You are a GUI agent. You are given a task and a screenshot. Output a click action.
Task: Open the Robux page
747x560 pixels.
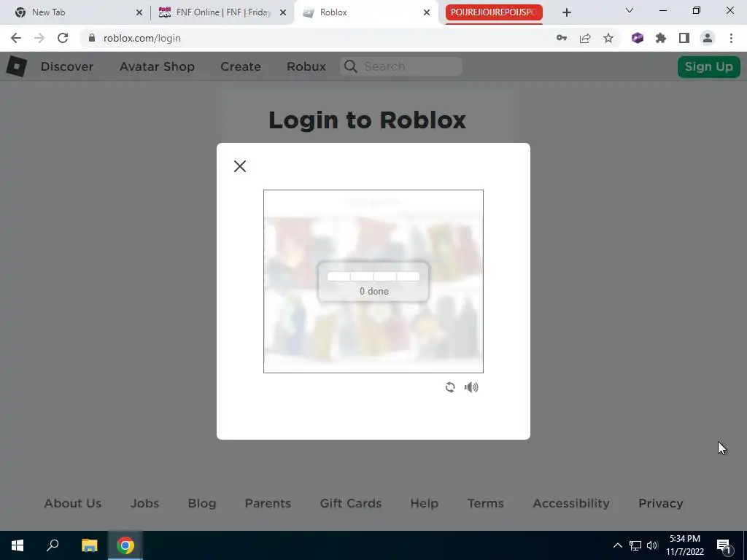[x=306, y=66]
